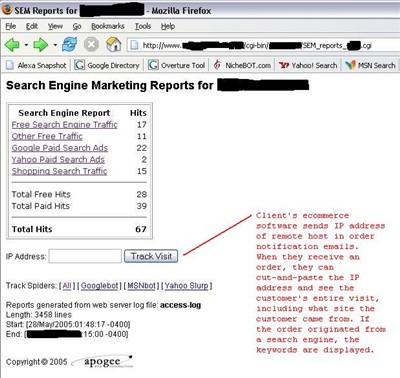Image resolution: width=400 pixels, height=378 pixels.
Task: Click the green Forward arrow button
Action: point(41,45)
